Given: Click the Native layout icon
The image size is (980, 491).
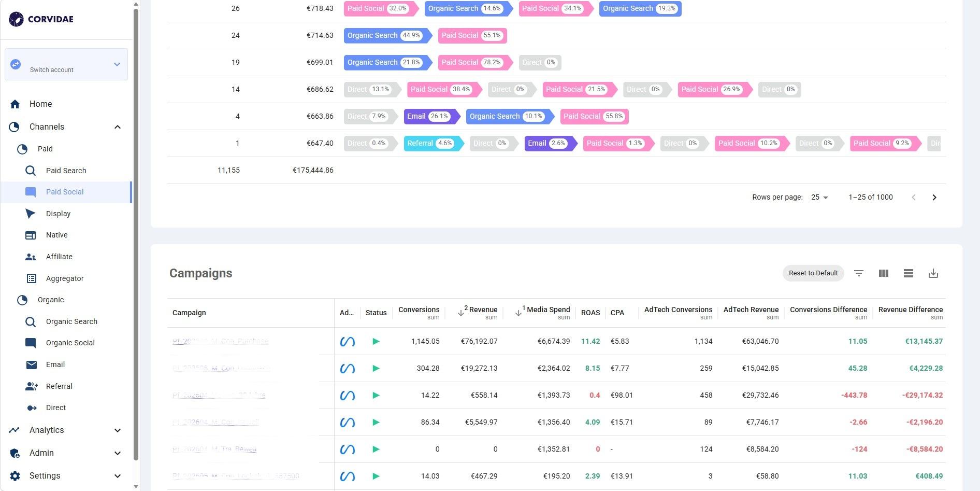Looking at the screenshot, I should coord(31,235).
